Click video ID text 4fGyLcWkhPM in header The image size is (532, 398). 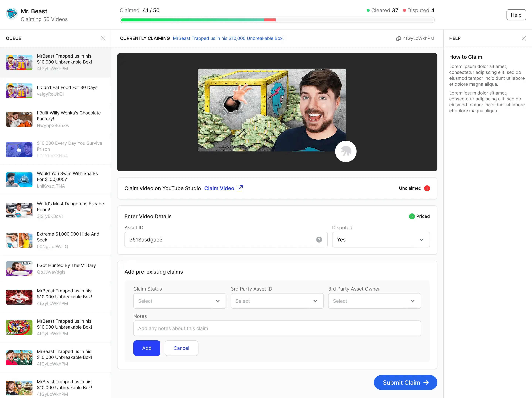pos(418,38)
